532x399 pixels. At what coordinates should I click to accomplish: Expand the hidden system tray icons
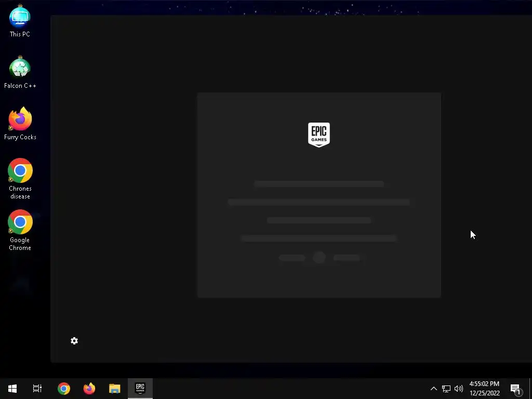click(x=434, y=389)
